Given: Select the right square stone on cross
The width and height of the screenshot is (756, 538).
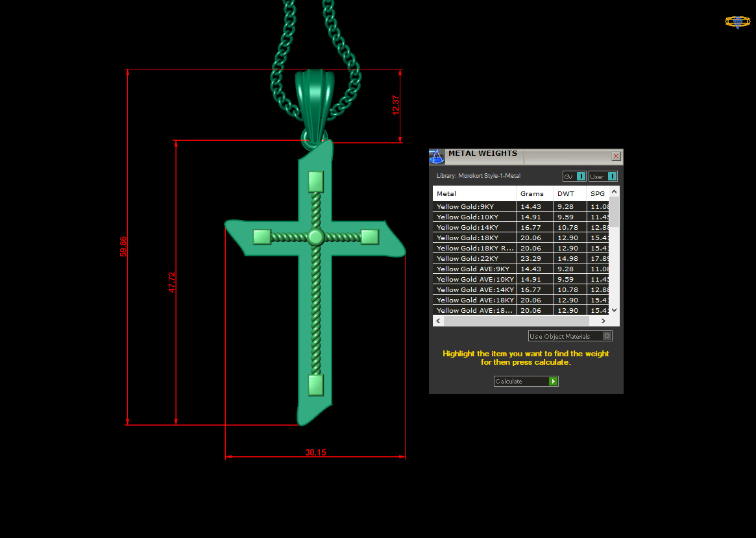Looking at the screenshot, I should tap(370, 237).
